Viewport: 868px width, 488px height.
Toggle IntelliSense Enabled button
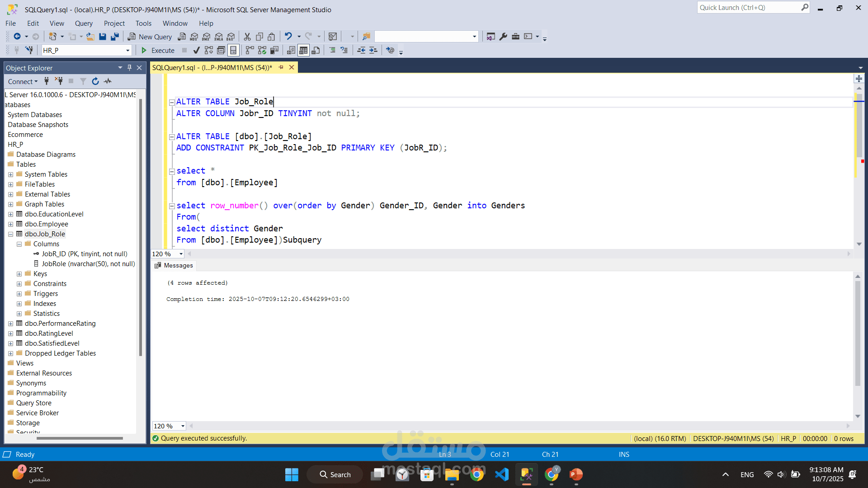point(233,50)
